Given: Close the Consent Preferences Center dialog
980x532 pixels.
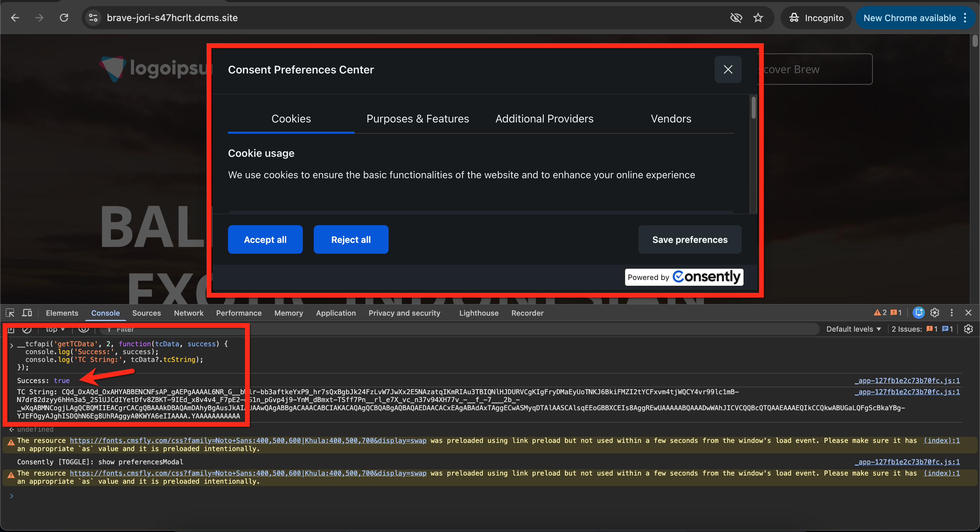Looking at the screenshot, I should (x=728, y=70).
